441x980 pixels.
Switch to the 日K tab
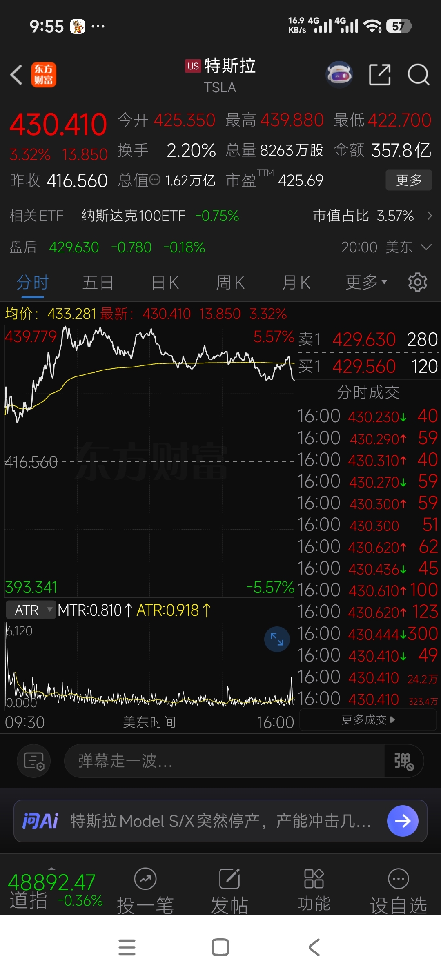point(165,282)
